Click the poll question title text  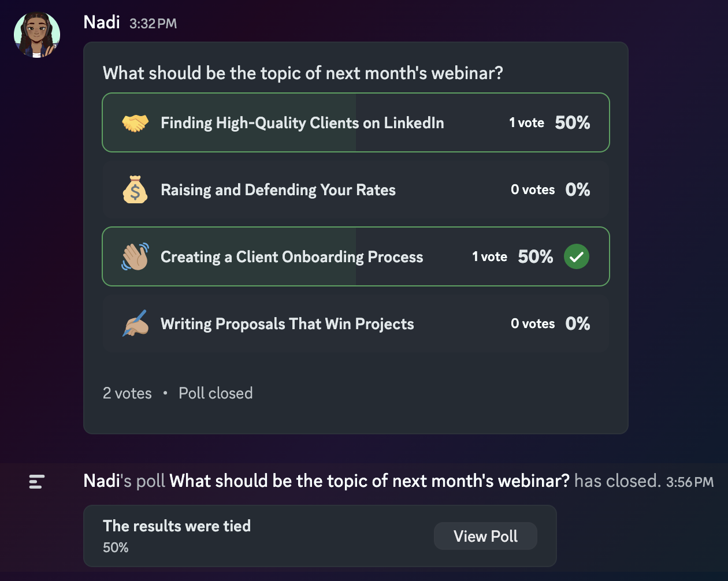(303, 73)
